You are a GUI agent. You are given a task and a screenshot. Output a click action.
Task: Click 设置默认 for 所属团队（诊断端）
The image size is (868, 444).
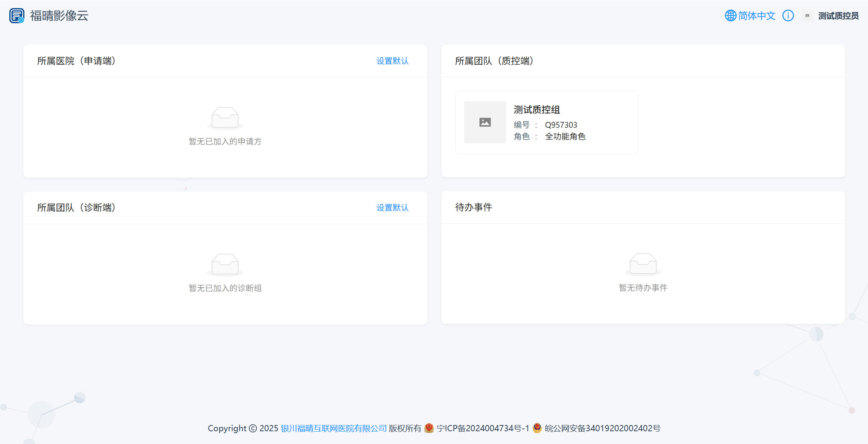tap(392, 208)
